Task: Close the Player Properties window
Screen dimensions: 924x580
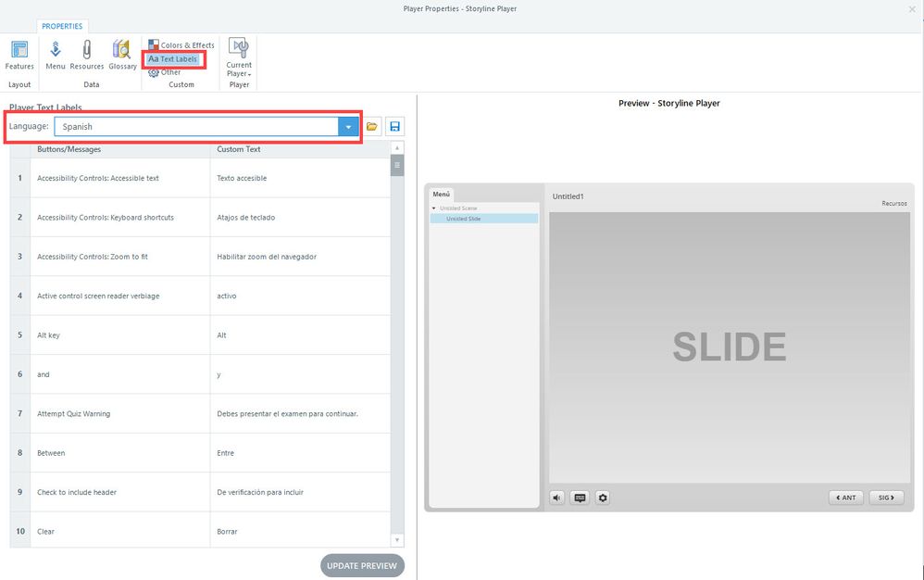Action: coord(912,9)
